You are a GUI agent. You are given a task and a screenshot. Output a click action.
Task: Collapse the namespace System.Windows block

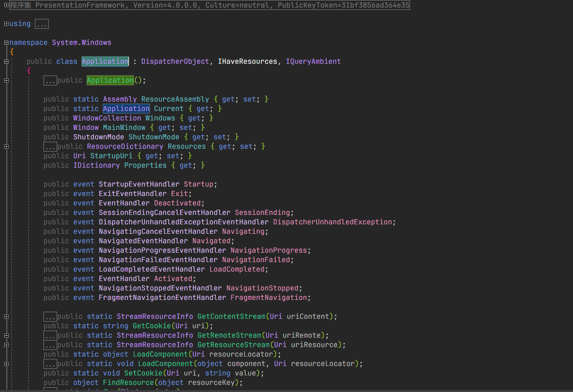(6, 43)
